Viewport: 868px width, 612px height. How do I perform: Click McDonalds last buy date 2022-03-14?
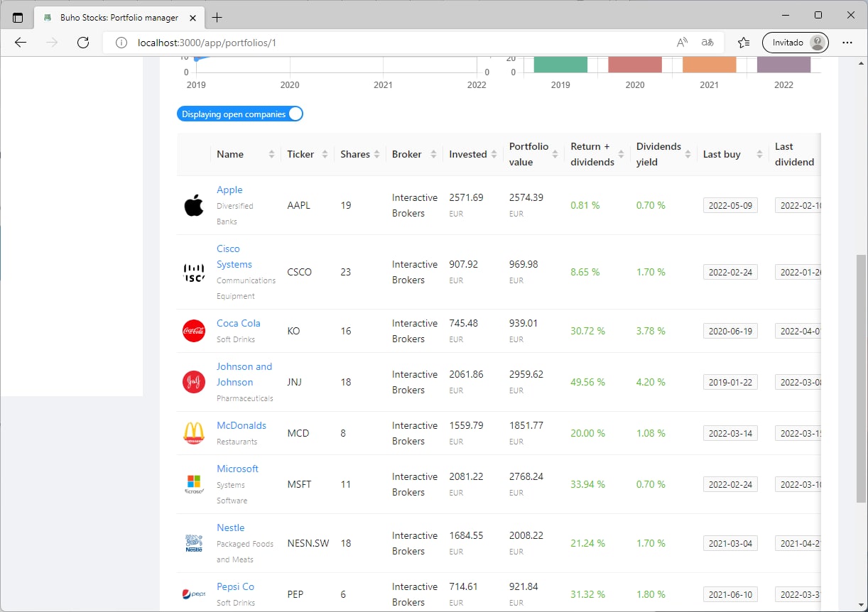[x=730, y=433]
